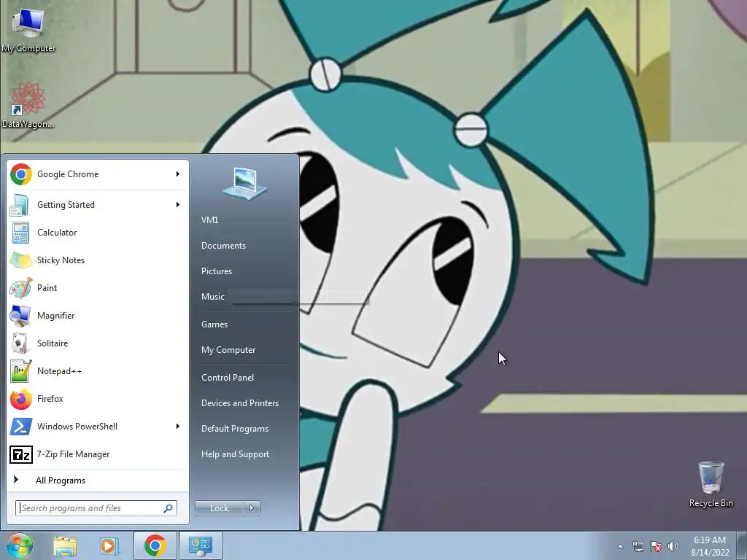Image resolution: width=747 pixels, height=560 pixels.
Task: Open the 7-Zip File Manager icon
Action: pyautogui.click(x=20, y=454)
